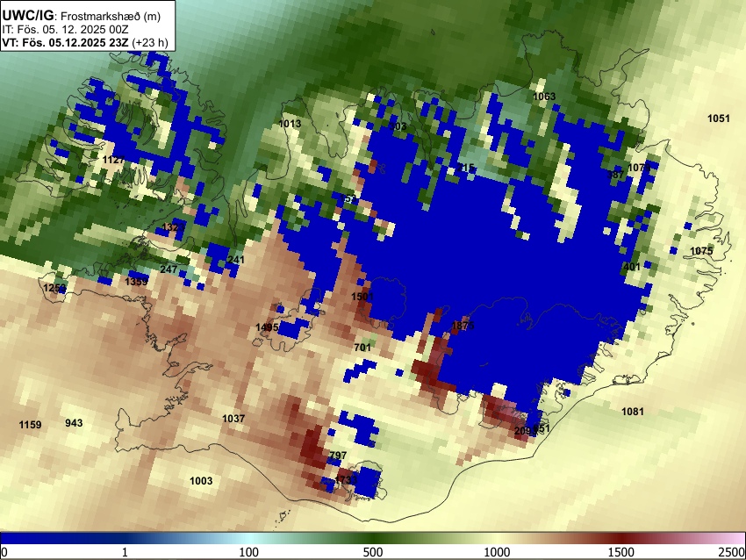Screen dimensions: 746x560
Task: Click the map value 701
Action: coord(362,348)
